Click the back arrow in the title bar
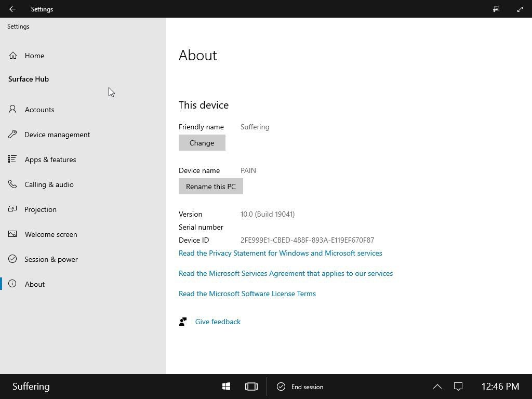This screenshot has height=399, width=532. tap(12, 9)
